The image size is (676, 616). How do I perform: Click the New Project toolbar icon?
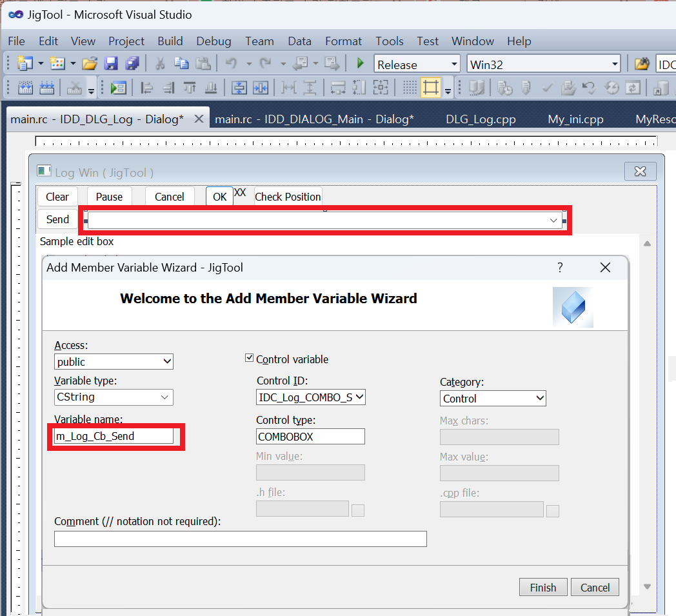point(25,64)
